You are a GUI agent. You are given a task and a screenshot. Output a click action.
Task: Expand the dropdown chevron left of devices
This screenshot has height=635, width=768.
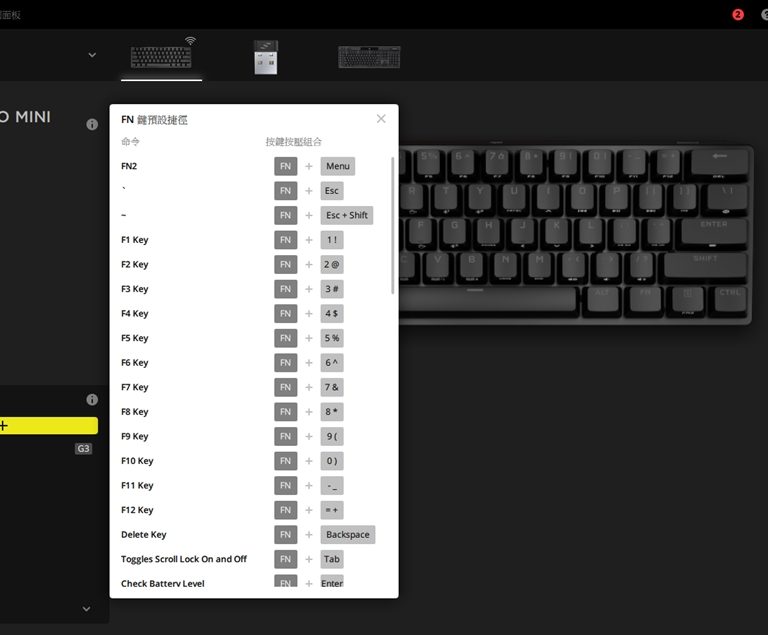pos(92,55)
